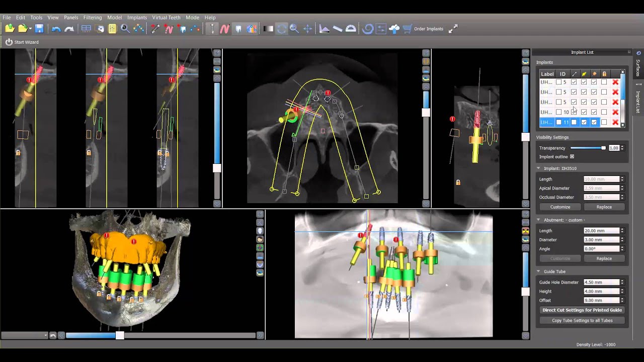Viewport: 644px width, 362px height.
Task: Click the grayscale gradient brightness icon
Action: pyautogui.click(x=268, y=29)
